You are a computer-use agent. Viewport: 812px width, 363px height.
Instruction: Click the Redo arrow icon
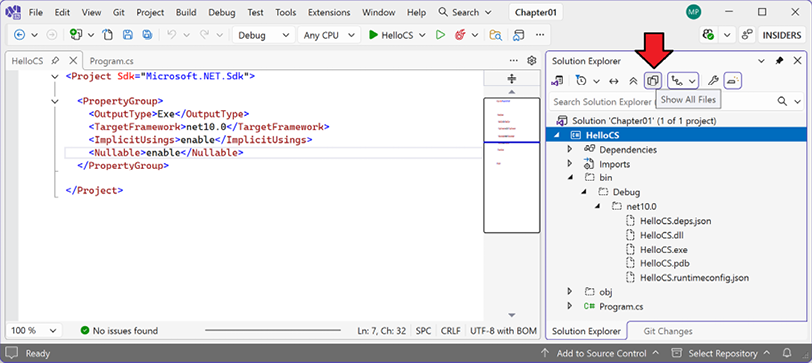(x=205, y=35)
